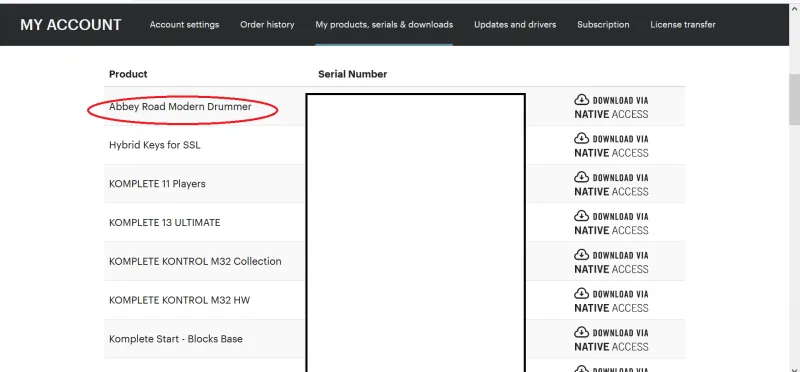This screenshot has height=372, width=800.
Task: Open the License transfer tab
Action: [x=683, y=24]
